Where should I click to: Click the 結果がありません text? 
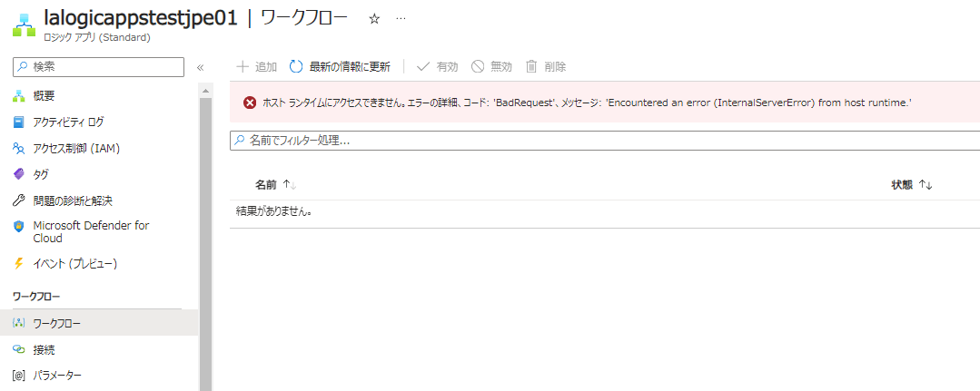[273, 211]
